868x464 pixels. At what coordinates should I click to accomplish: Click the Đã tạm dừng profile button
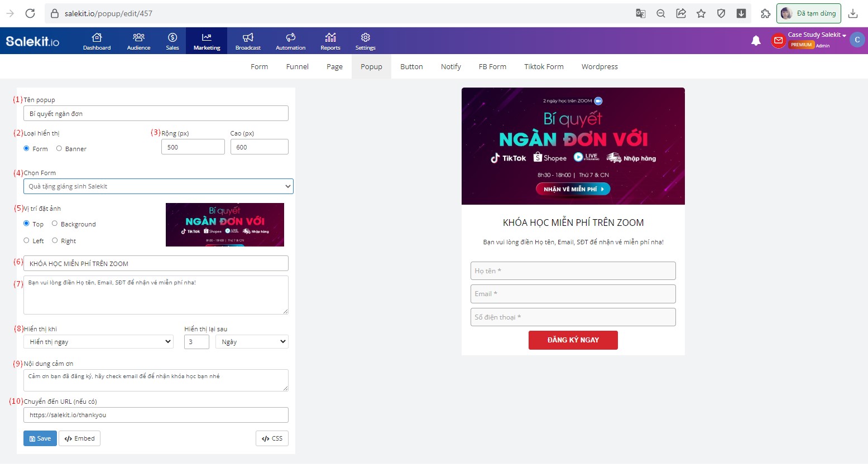click(x=809, y=13)
